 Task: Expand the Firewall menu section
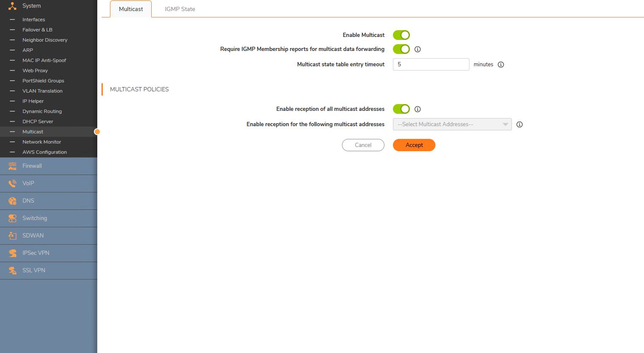click(32, 166)
